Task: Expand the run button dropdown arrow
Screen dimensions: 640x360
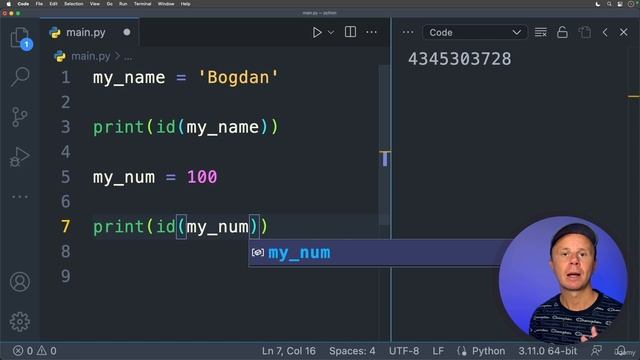Action: coord(331,32)
